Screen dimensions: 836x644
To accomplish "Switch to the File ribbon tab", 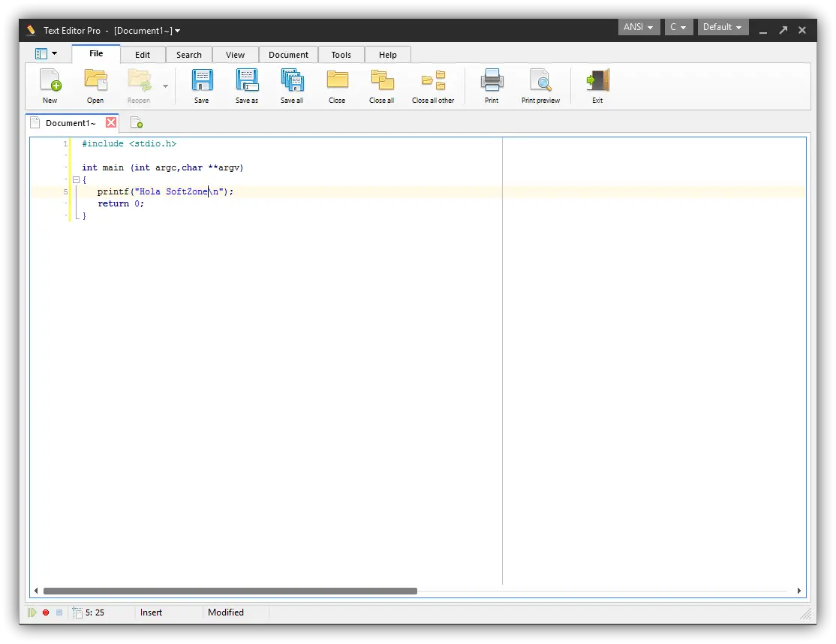I will [96, 53].
